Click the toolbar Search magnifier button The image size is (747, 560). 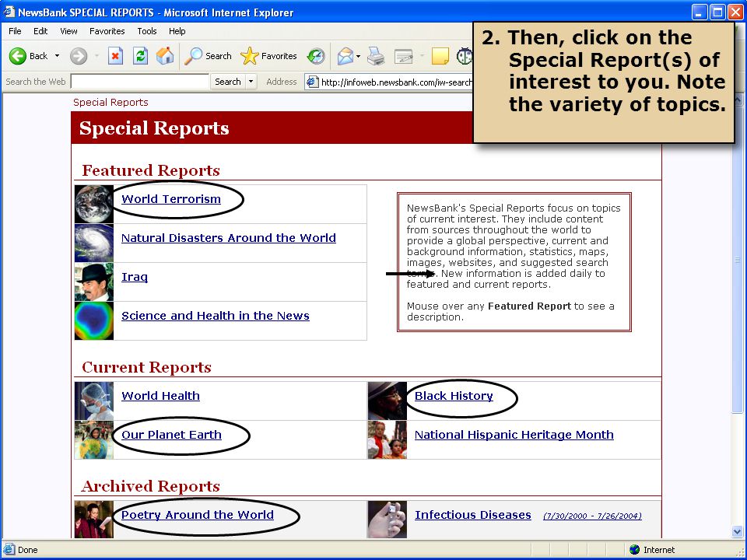click(x=208, y=56)
